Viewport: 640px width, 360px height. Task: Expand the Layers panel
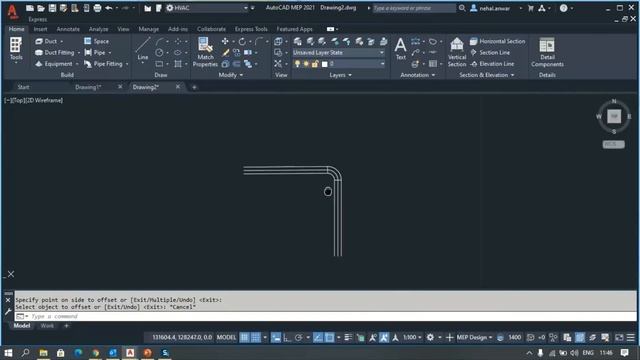coord(340,75)
